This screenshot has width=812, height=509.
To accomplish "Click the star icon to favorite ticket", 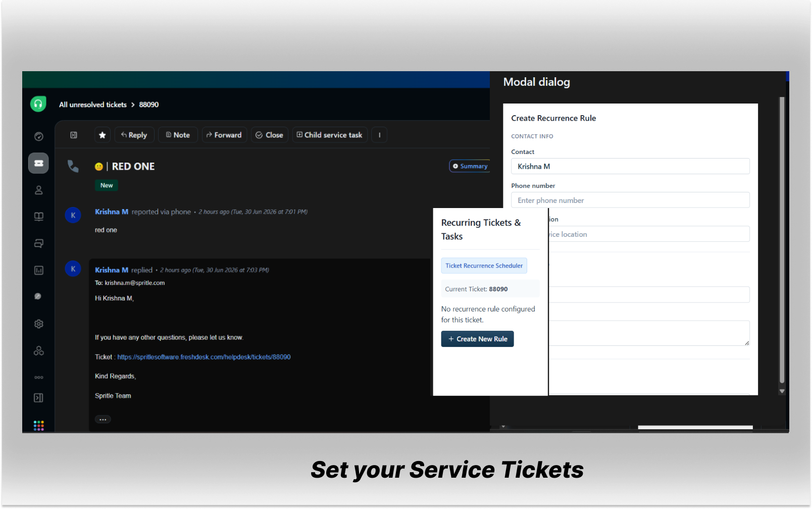I will [103, 135].
